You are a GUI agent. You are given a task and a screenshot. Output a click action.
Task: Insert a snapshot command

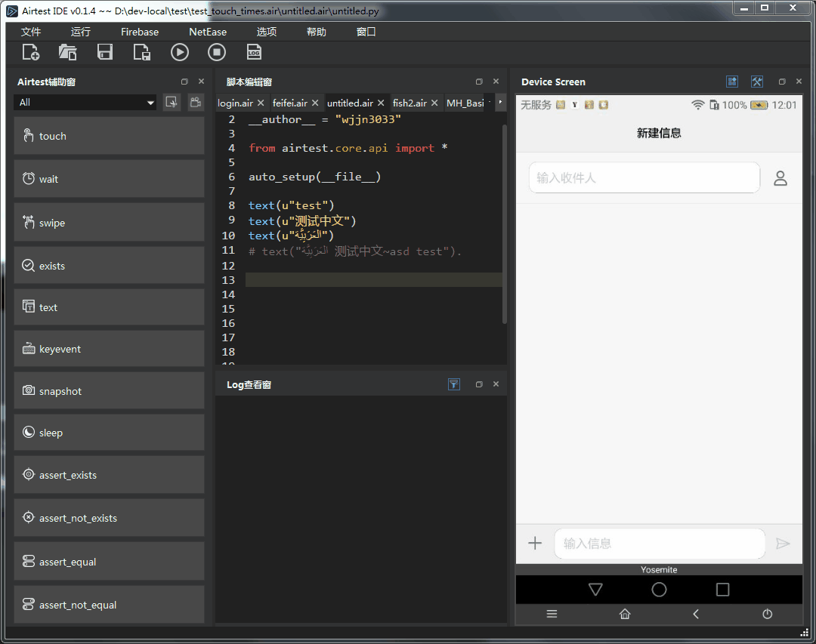click(x=109, y=391)
